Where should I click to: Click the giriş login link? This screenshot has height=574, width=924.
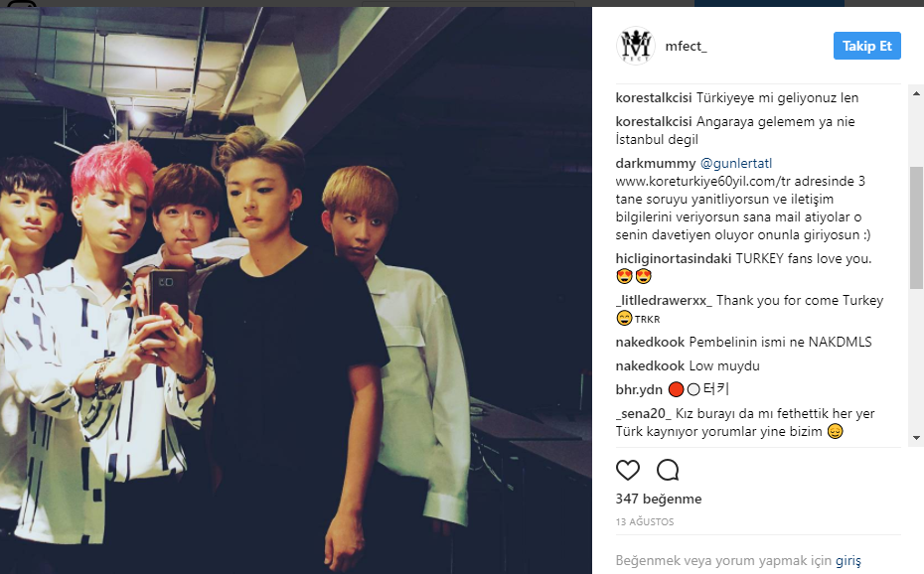click(x=847, y=560)
